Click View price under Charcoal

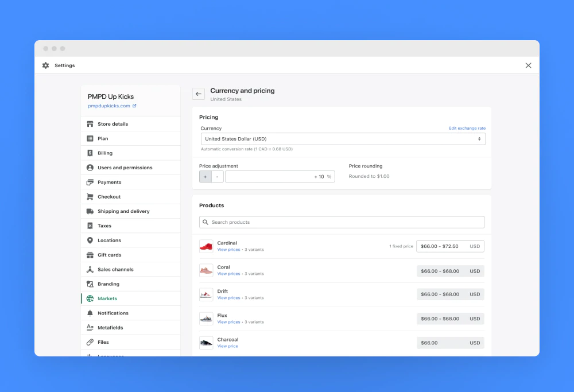tap(228, 346)
